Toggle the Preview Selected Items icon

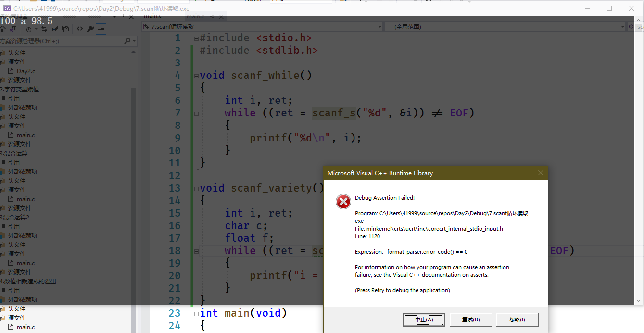101,29
